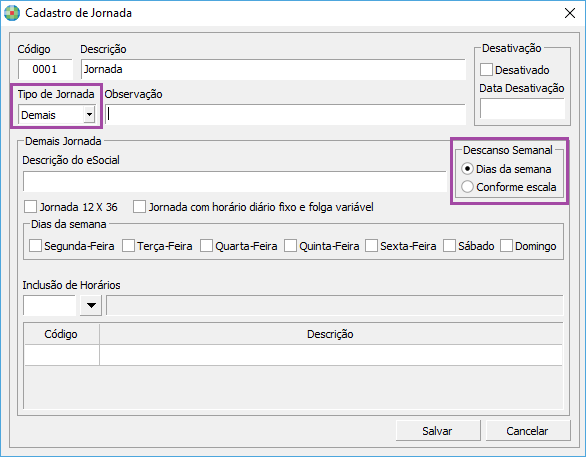586x457 pixels.
Task: Enable the Sexta-Feira checkbox
Action: 371,246
